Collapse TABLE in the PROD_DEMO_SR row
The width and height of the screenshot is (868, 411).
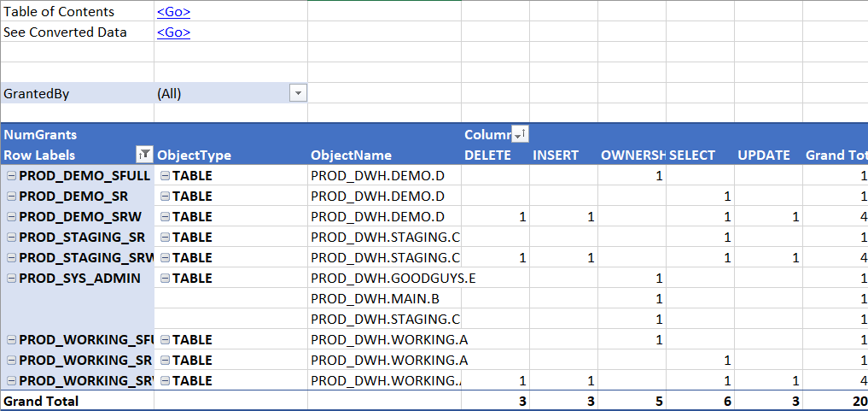pos(165,197)
